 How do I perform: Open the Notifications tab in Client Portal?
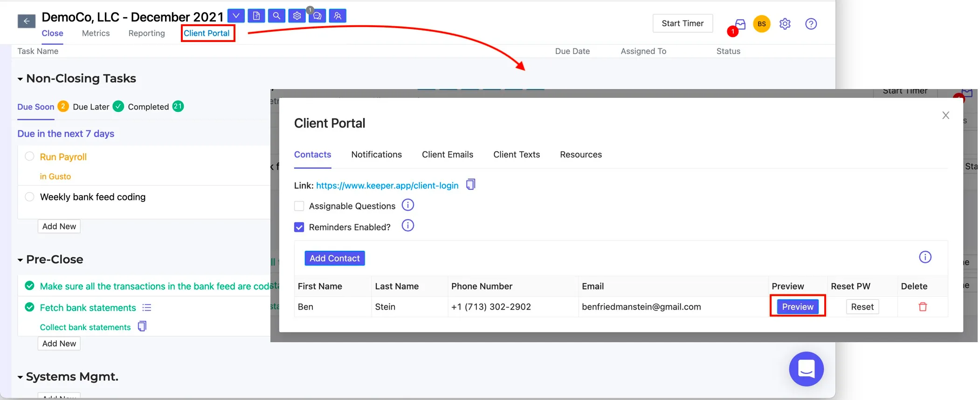click(x=377, y=154)
